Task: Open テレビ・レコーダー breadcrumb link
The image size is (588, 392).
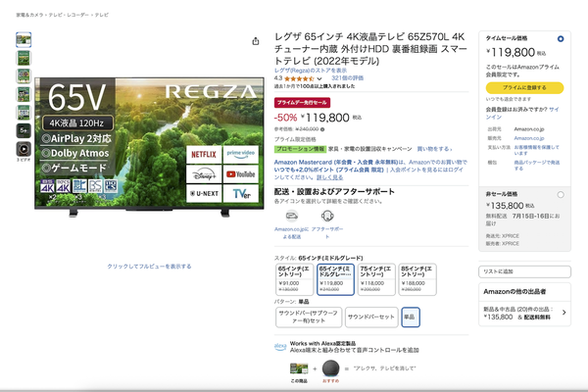Action: [x=69, y=15]
